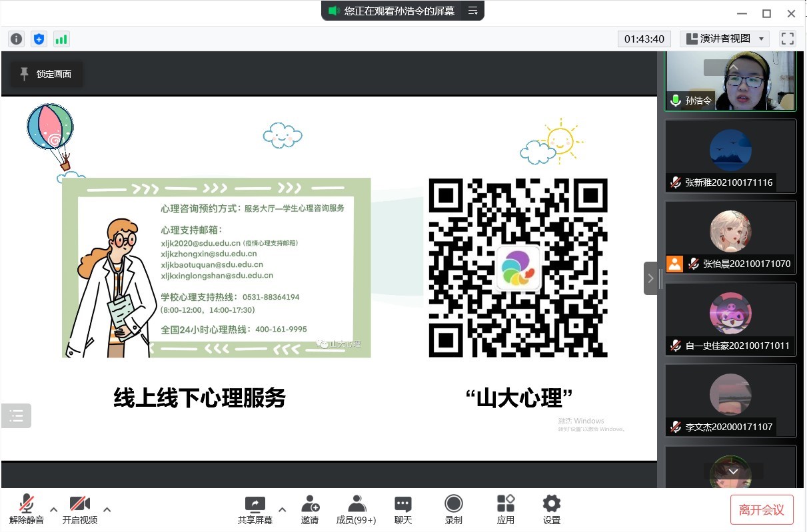
Task: Pin the shared screen with 锁定画面
Action: tap(46, 74)
